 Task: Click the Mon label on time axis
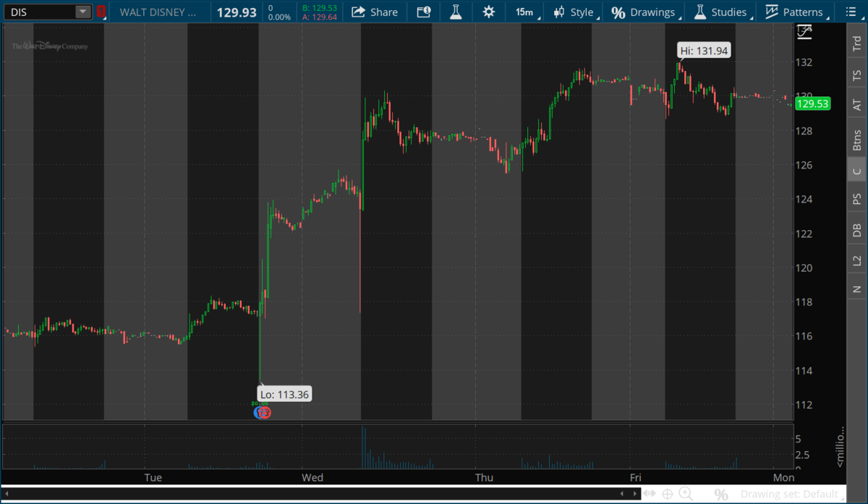[x=783, y=477]
